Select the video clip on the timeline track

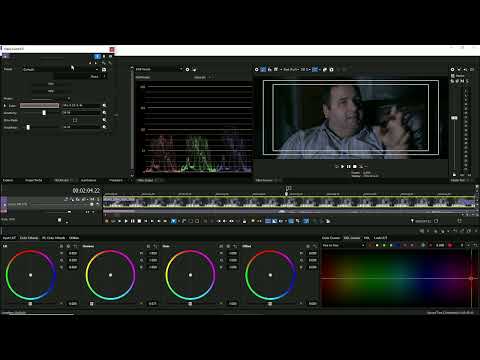coord(289,202)
